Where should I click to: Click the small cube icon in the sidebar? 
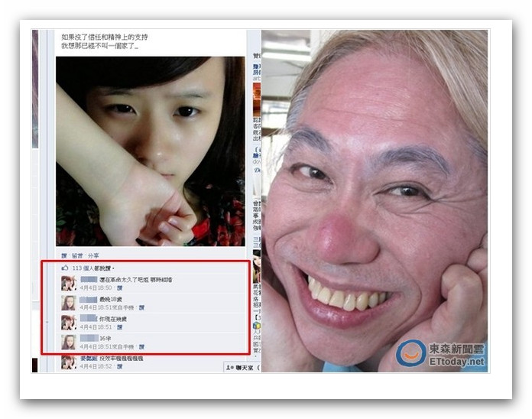click(x=257, y=326)
